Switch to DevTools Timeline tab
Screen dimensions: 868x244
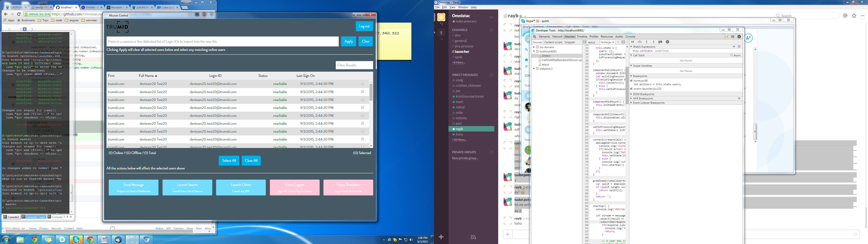coord(582,37)
